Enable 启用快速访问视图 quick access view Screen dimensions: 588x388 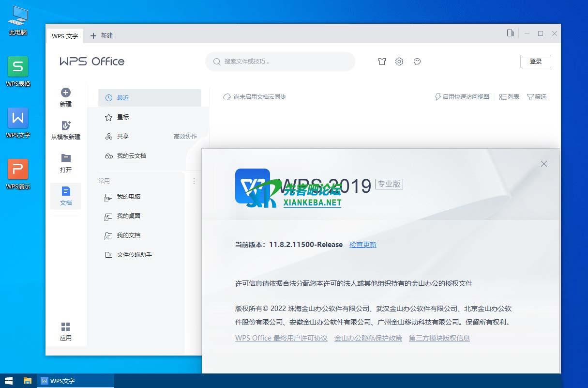coord(462,97)
